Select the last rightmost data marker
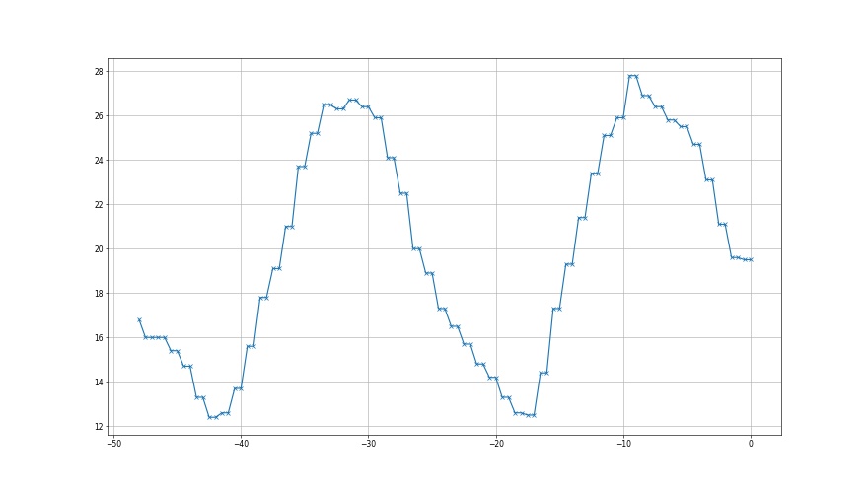This screenshot has height=488, width=868. 751,259
